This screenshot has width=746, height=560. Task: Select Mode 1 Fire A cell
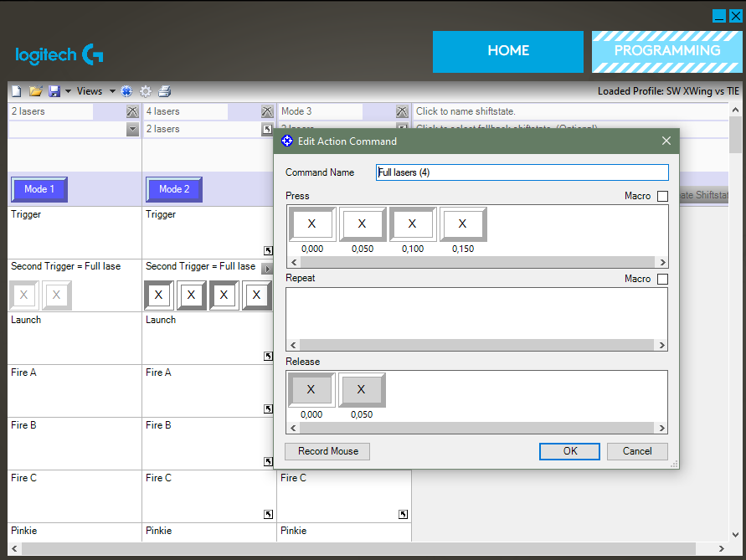pos(75,391)
